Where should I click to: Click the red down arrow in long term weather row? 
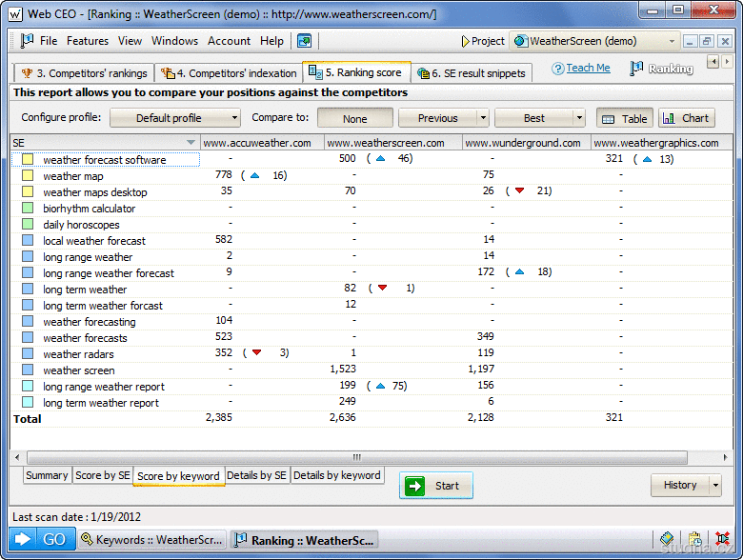point(382,288)
